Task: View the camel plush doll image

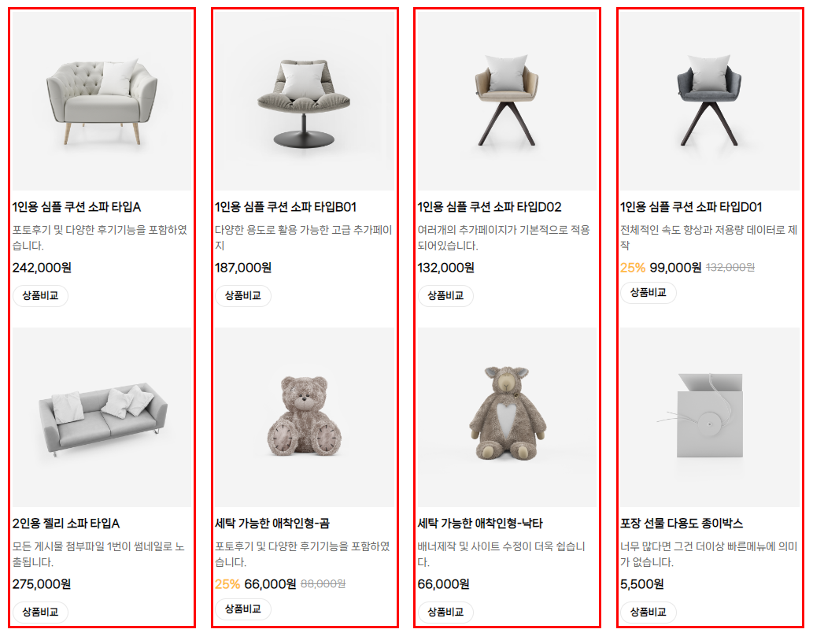Action: pos(507,417)
